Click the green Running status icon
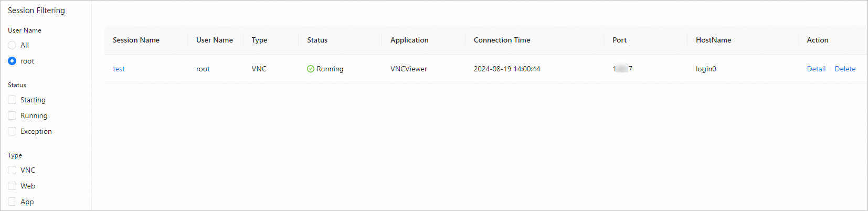The height and width of the screenshot is (211, 868). tap(311, 69)
